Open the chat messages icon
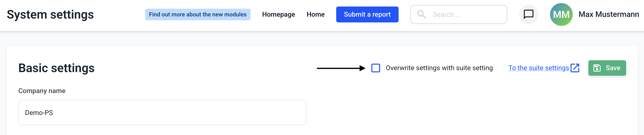 (528, 14)
